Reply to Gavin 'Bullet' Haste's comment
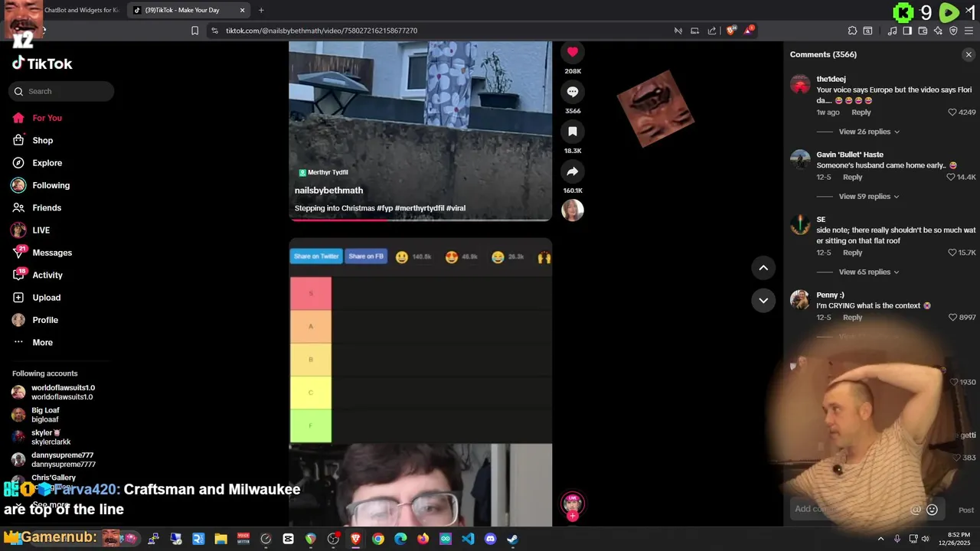The image size is (980, 551). point(852,177)
